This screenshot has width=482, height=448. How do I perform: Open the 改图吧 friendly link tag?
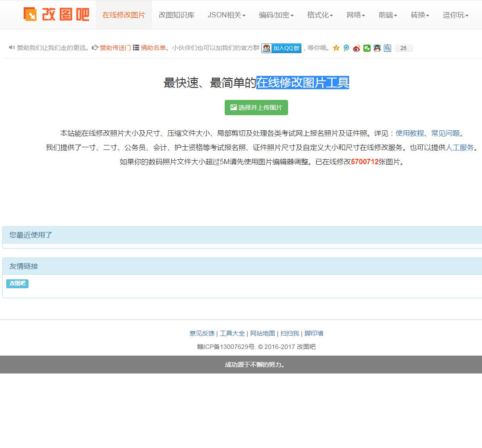(17, 283)
